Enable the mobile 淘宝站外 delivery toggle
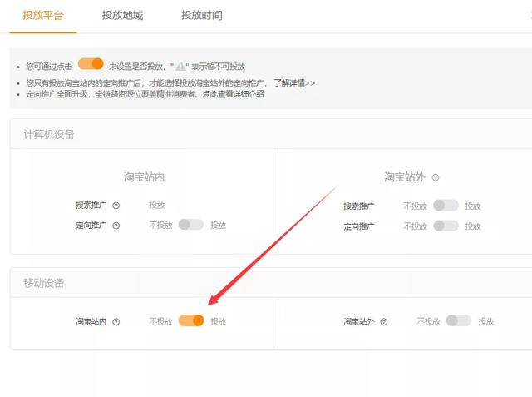Screen dimensions: 532x397 [x=458, y=321]
